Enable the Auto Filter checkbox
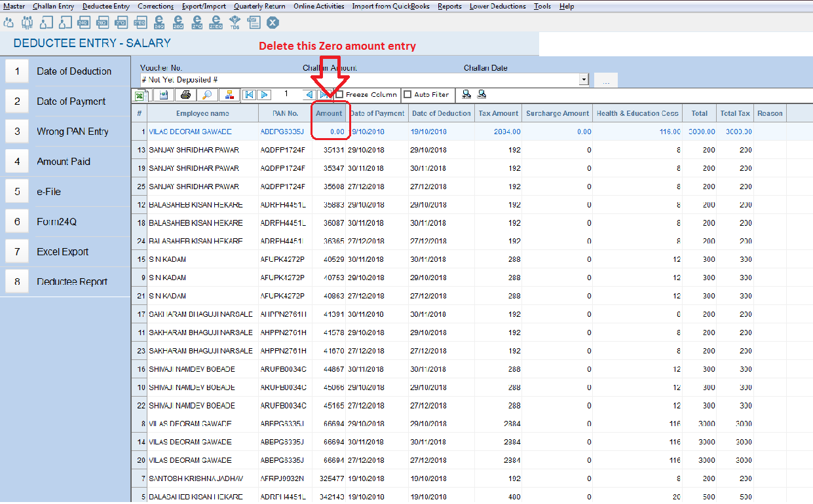 click(x=407, y=95)
